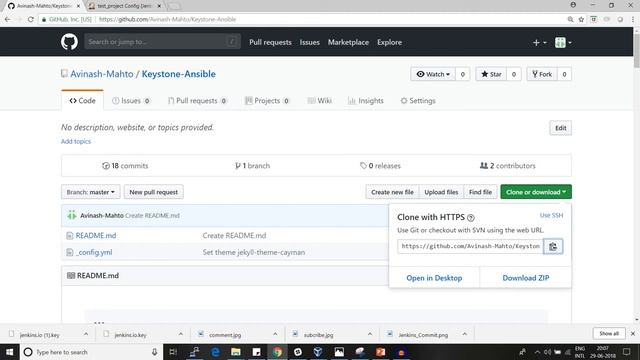Viewport: 640px width, 360px height.
Task: Open the Wiki tab
Action: coord(320,100)
